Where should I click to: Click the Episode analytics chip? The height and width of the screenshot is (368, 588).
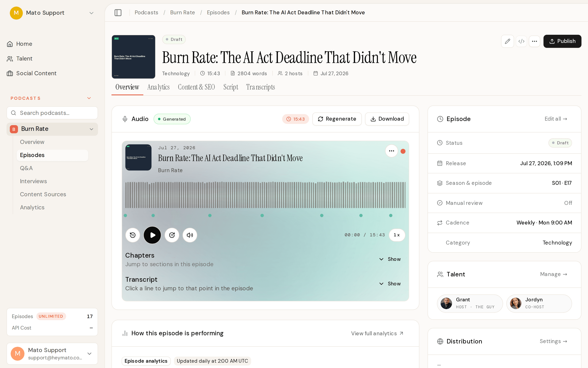click(x=146, y=361)
